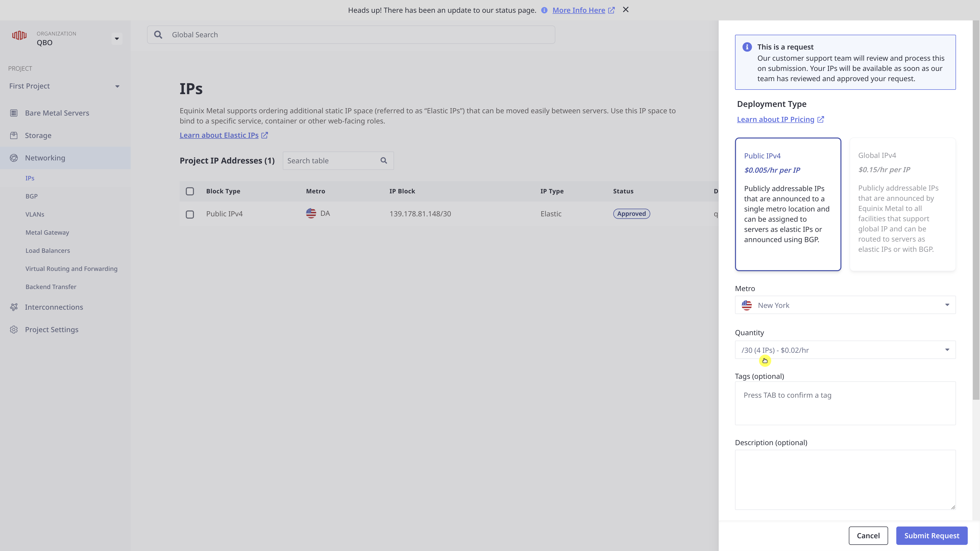
Task: Open the Learn about IP Pricing link
Action: click(x=776, y=119)
